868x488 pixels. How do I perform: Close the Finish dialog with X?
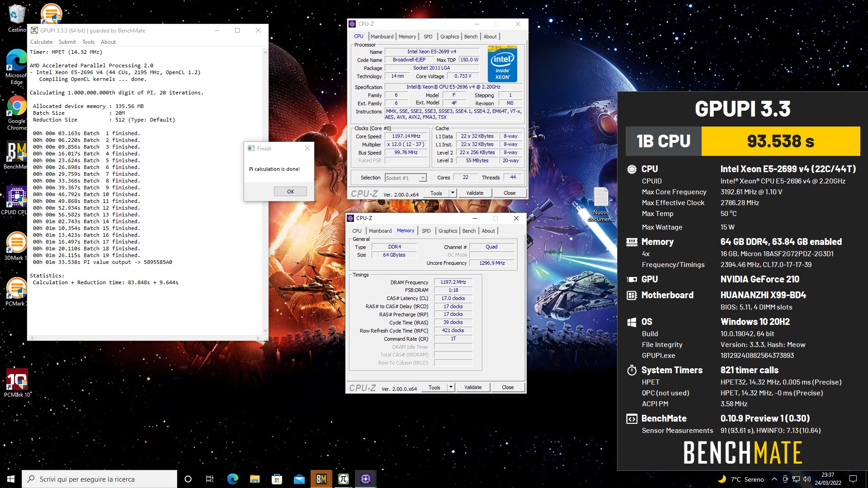[x=307, y=148]
